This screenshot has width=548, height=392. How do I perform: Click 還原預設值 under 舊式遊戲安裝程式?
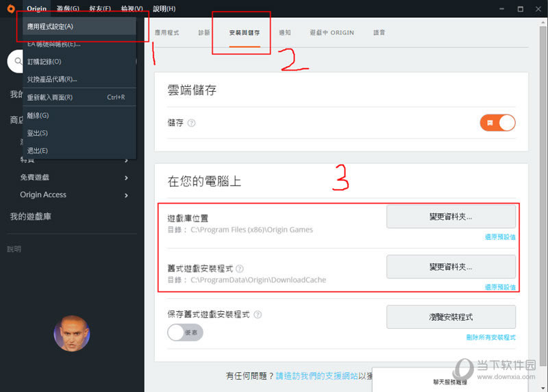click(500, 287)
